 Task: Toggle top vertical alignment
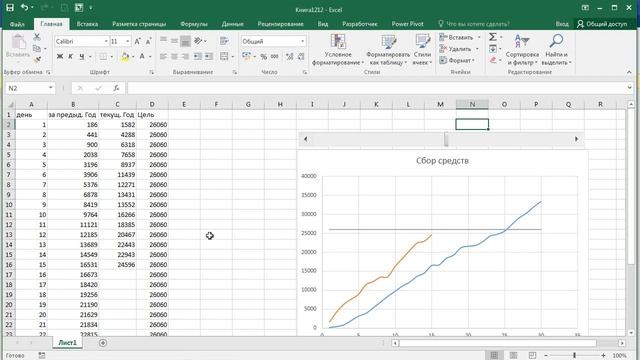tap(163, 41)
